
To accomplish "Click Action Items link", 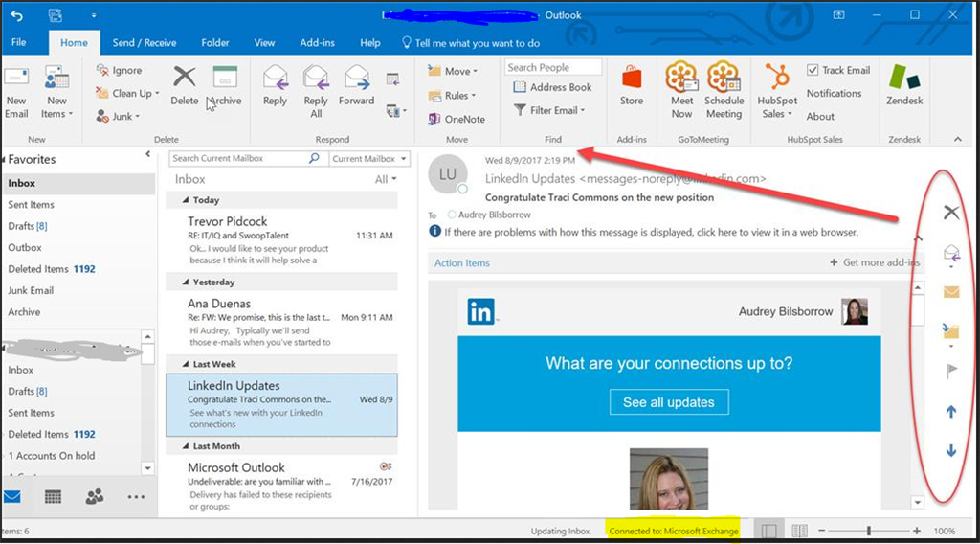I will pos(462,263).
